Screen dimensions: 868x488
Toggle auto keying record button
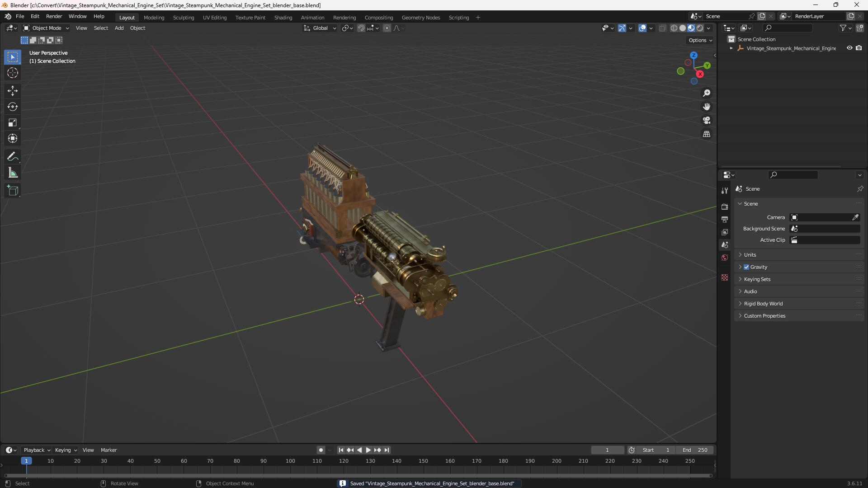coord(321,450)
